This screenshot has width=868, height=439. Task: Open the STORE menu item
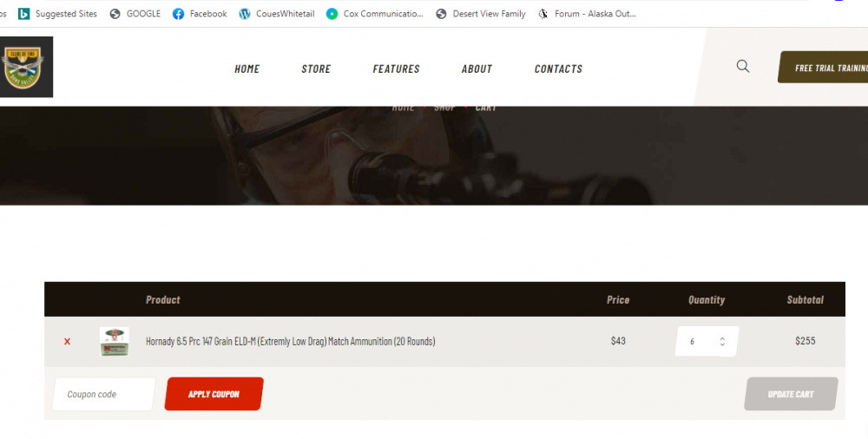tap(316, 69)
